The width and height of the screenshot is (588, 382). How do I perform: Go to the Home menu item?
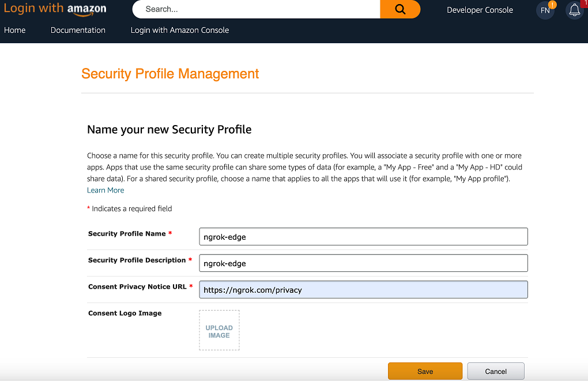coord(14,30)
